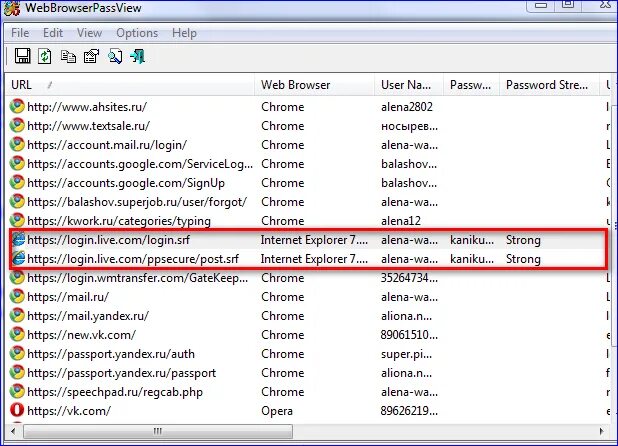Click the user name alena12

[x=400, y=220]
